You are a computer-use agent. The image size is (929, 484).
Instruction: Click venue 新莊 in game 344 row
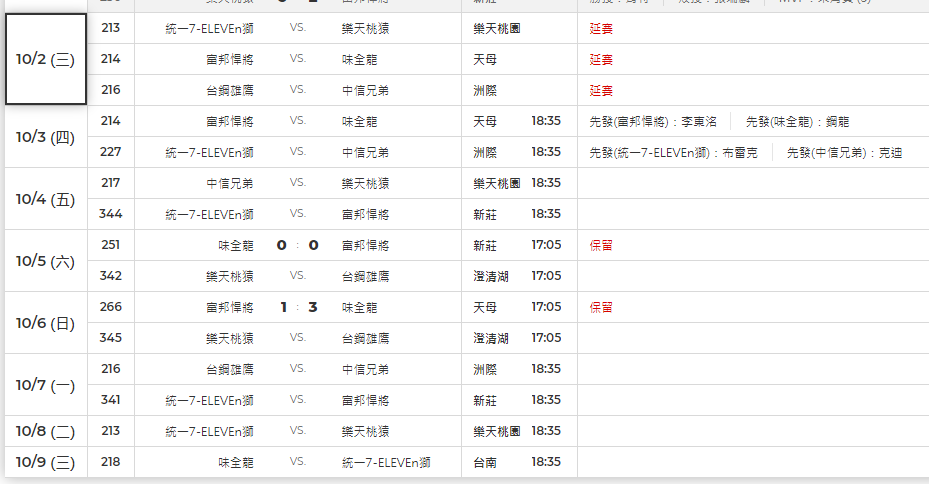485,214
